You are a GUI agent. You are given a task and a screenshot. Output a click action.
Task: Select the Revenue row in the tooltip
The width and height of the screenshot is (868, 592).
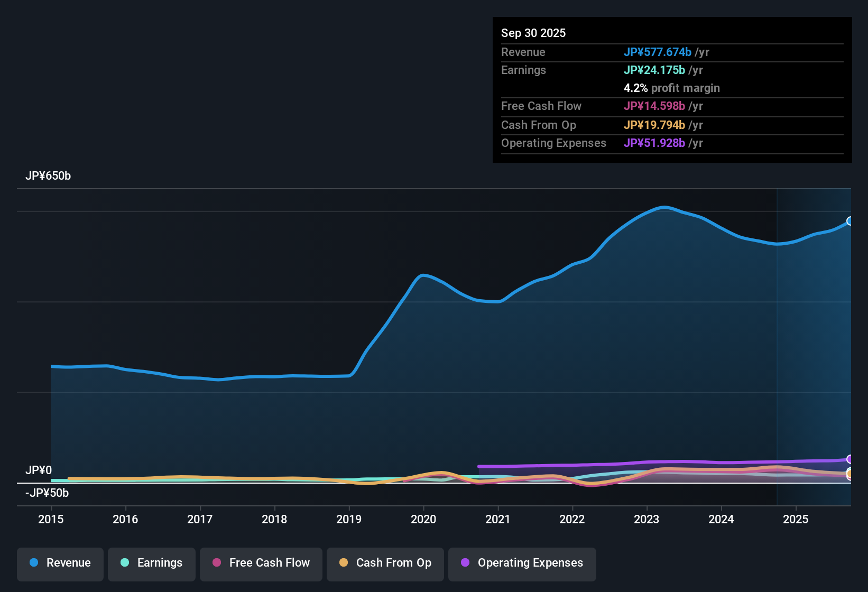tap(671, 52)
